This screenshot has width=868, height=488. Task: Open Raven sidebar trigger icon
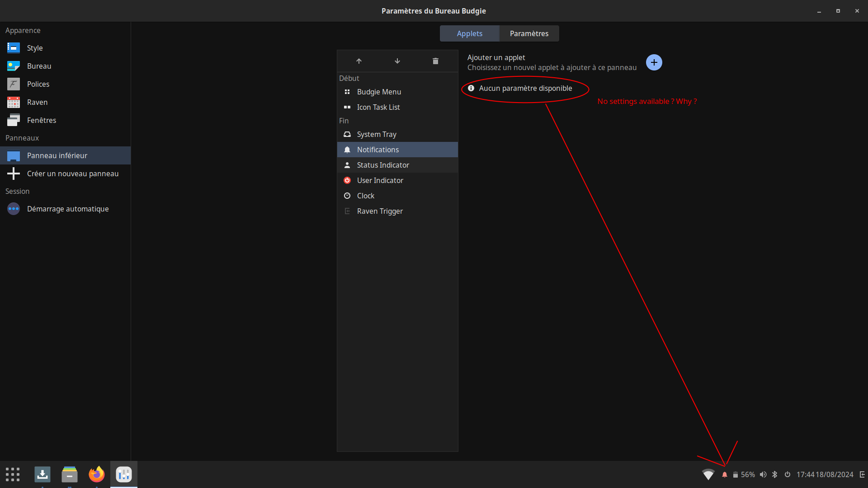862,474
